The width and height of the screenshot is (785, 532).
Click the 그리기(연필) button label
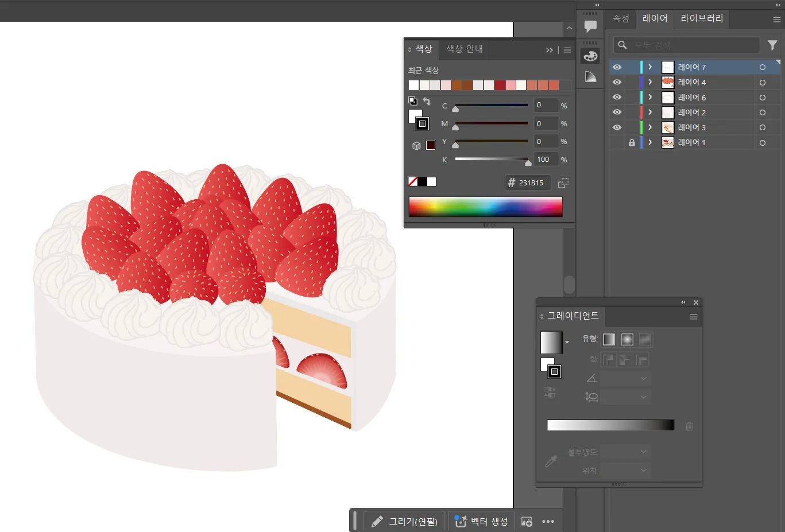[x=413, y=521]
